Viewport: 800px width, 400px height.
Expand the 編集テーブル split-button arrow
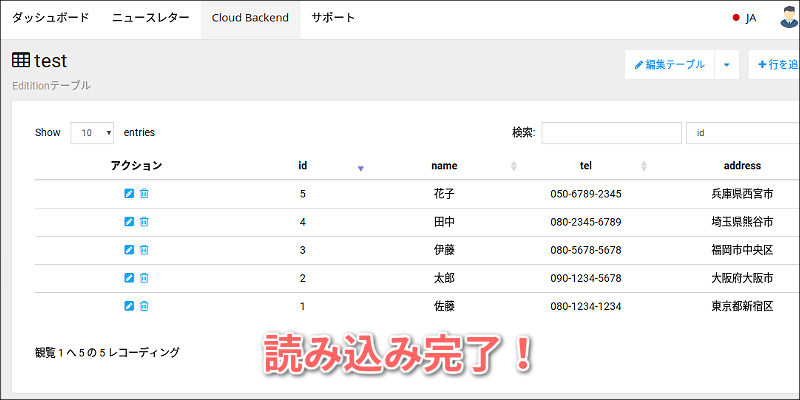(727, 65)
